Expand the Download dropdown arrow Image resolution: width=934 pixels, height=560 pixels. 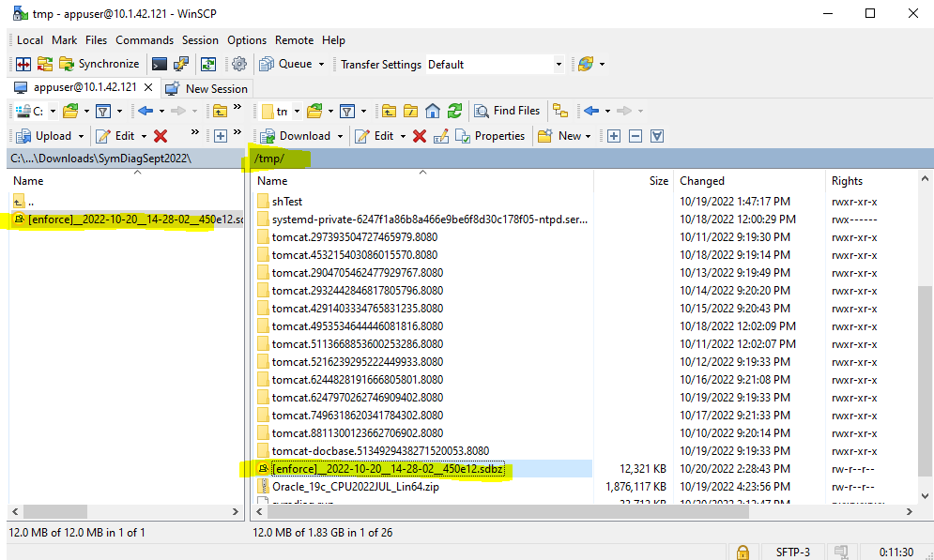click(x=340, y=136)
